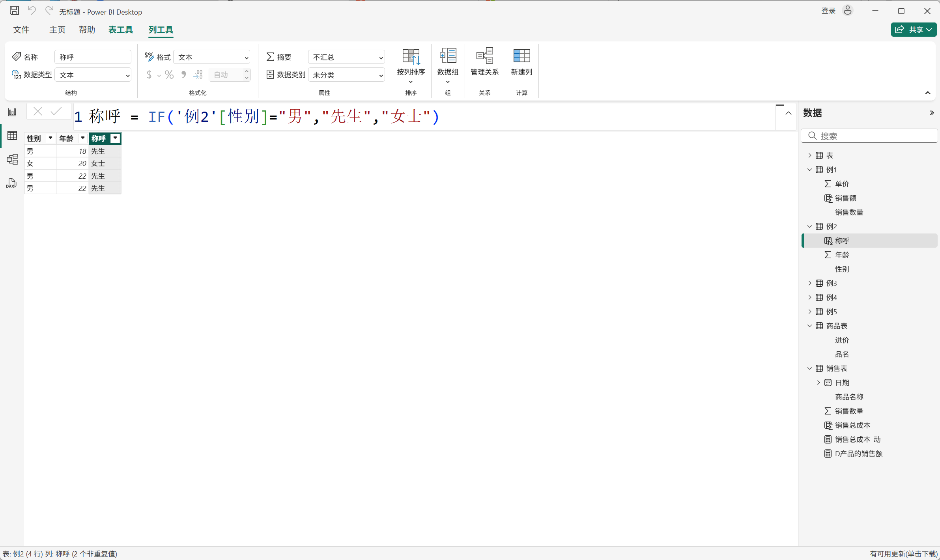Toggle thousands separator comma icon

[183, 75]
